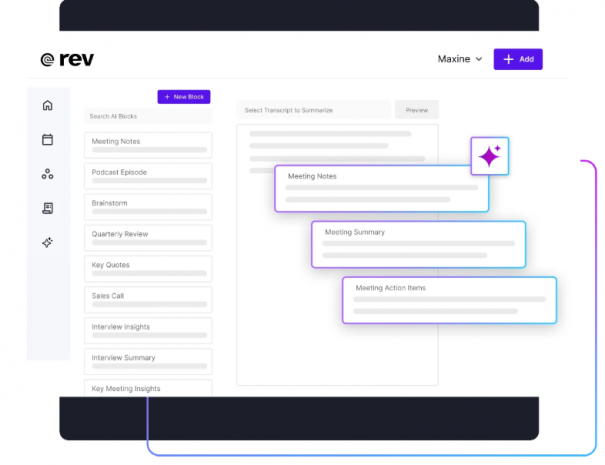Image resolution: width=605 pixels, height=465 pixels.
Task: Open the transcript document icon in the sidebar
Action: [x=47, y=208]
